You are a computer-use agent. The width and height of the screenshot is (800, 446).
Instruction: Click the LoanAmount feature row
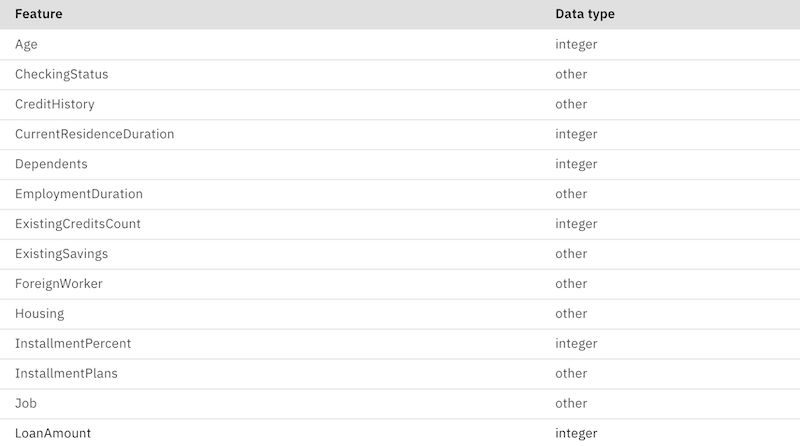click(400, 433)
